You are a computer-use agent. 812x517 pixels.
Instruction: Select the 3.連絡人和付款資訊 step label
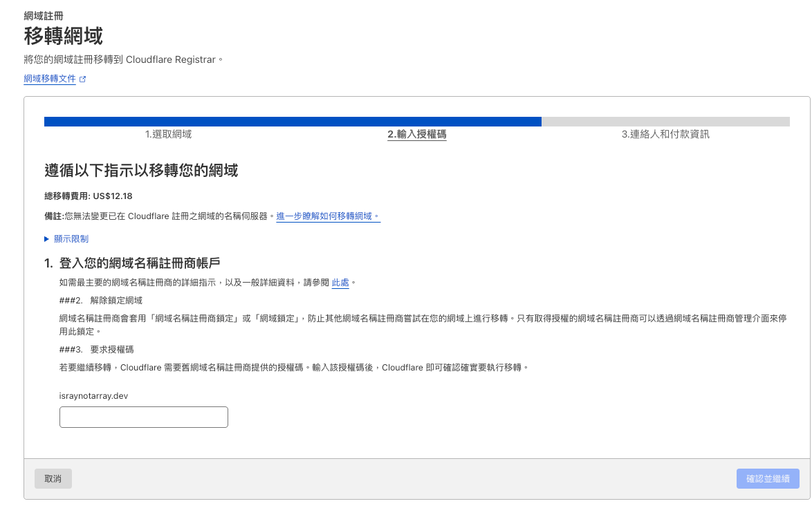(x=665, y=134)
